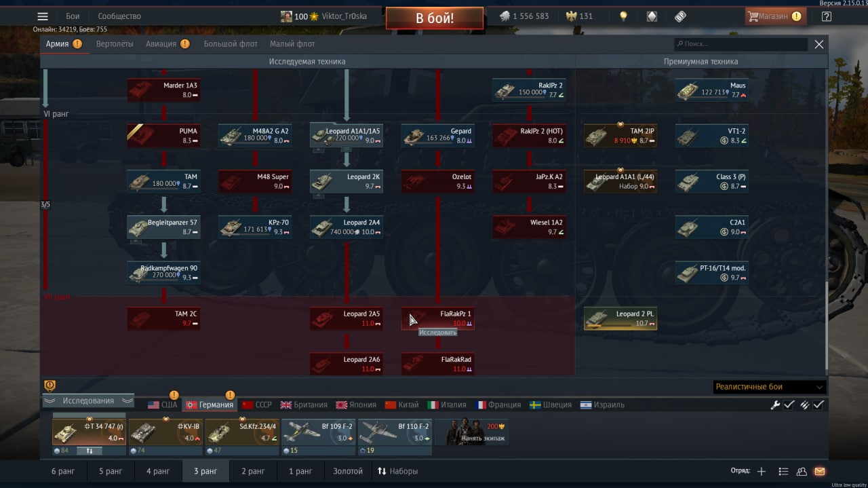Click the wrench auto-repair icon
868x488 pixels.
(775, 405)
